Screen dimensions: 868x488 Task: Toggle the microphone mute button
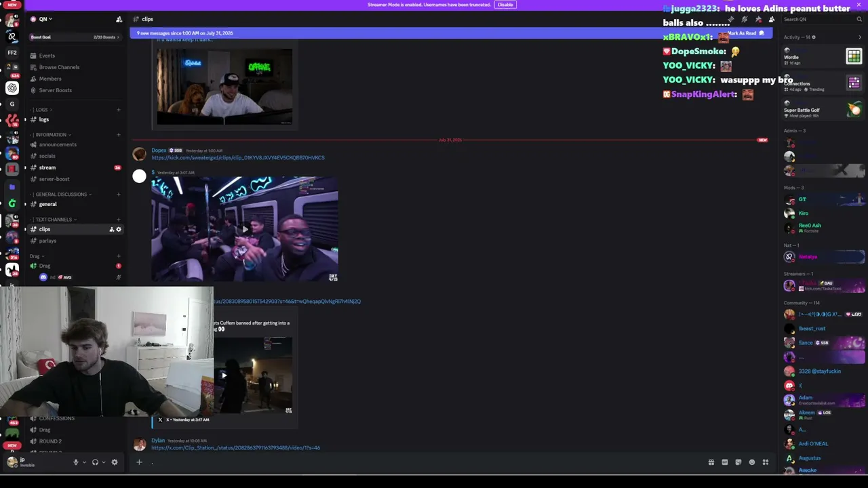tap(76, 462)
